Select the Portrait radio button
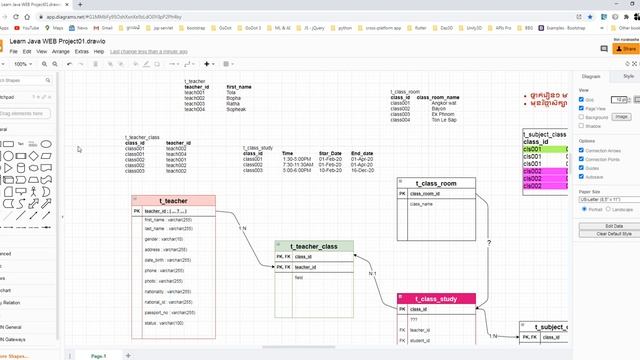Image resolution: width=640 pixels, height=360 pixels. pyautogui.click(x=584, y=209)
